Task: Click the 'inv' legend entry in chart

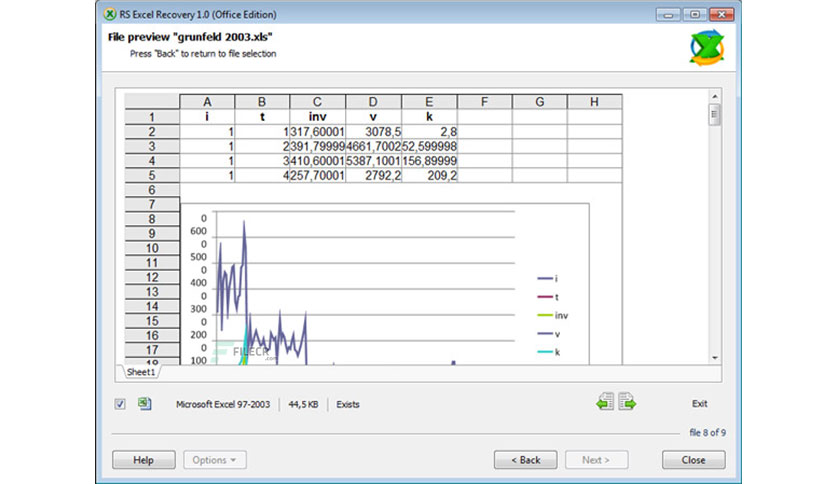Action: [x=553, y=316]
